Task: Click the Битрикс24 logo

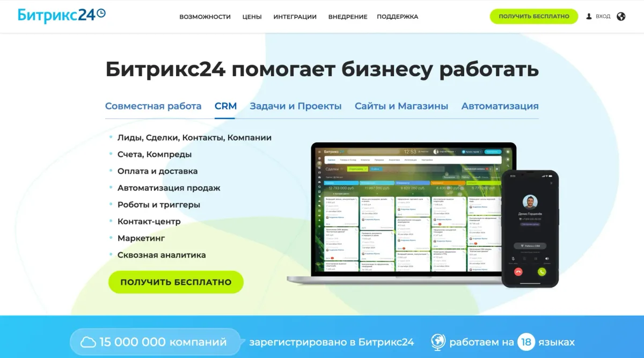Action: pyautogui.click(x=61, y=15)
